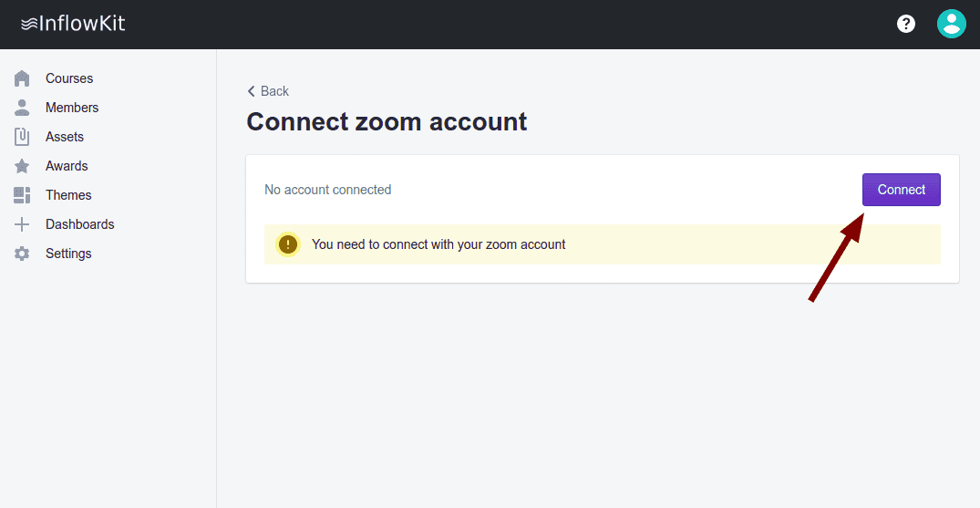Viewport: 980px width, 508px height.
Task: Select Assets from the sidebar
Action: pos(65,137)
